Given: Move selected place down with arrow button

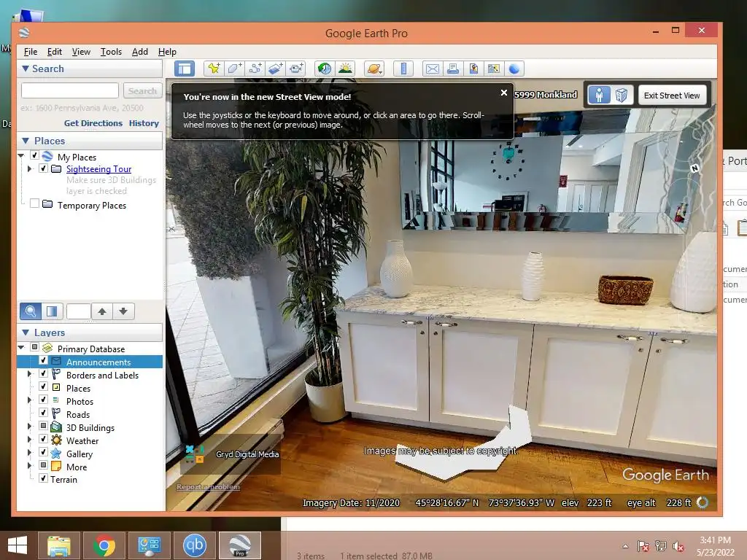Looking at the screenshot, I should [x=123, y=311].
